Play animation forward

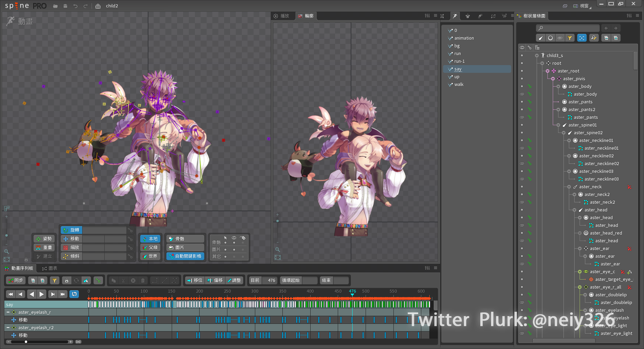(42, 294)
